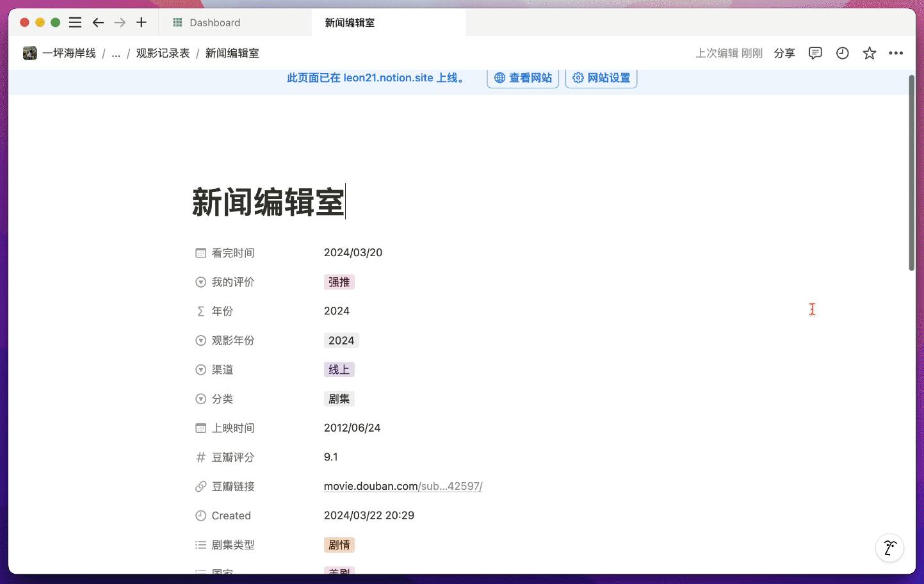
Task: Click the 豆瓣评分 value 9.1
Action: (x=331, y=457)
